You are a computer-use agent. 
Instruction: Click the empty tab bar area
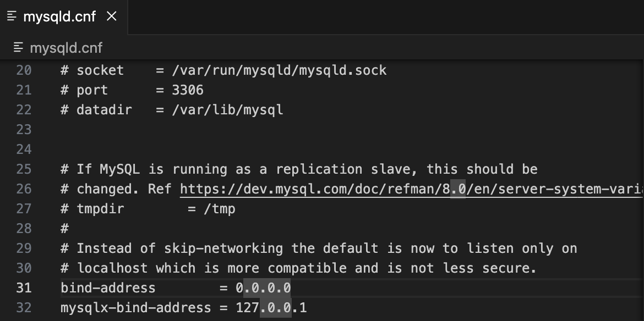pos(386,17)
